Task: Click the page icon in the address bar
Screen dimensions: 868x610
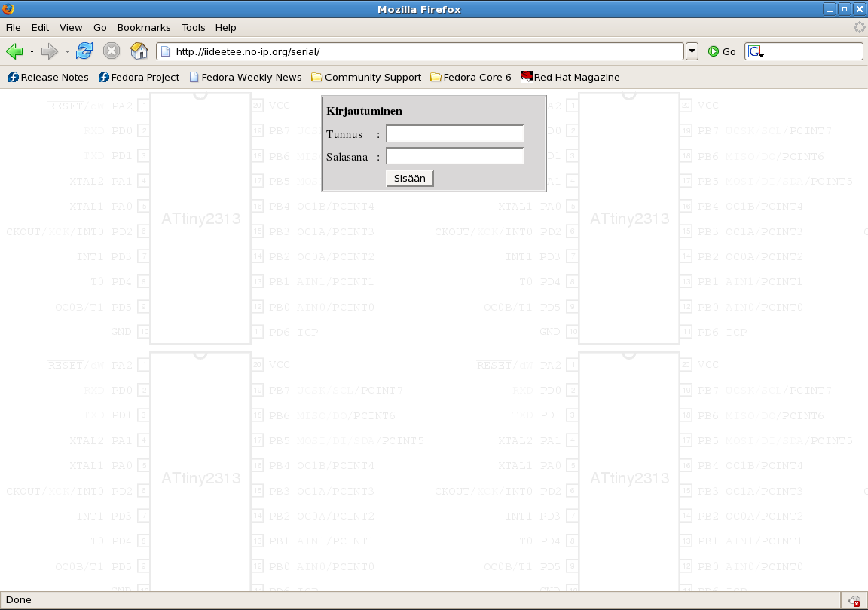Action: (x=164, y=51)
